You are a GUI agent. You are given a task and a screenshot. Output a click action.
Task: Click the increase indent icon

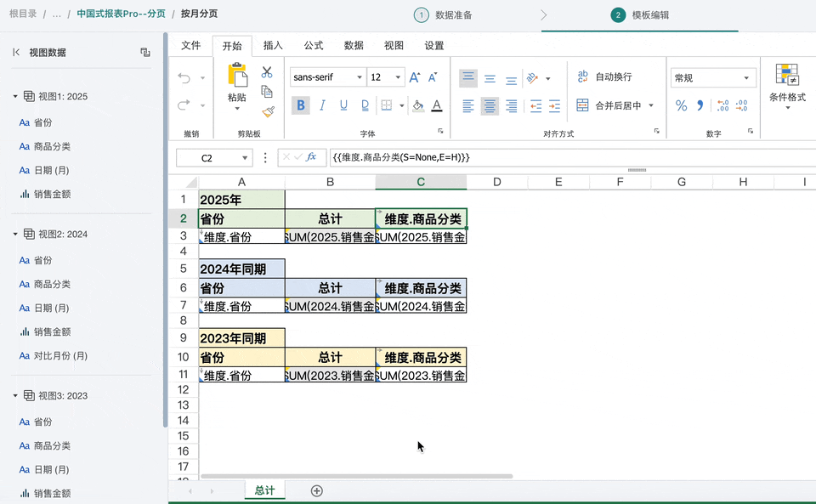pyautogui.click(x=555, y=106)
